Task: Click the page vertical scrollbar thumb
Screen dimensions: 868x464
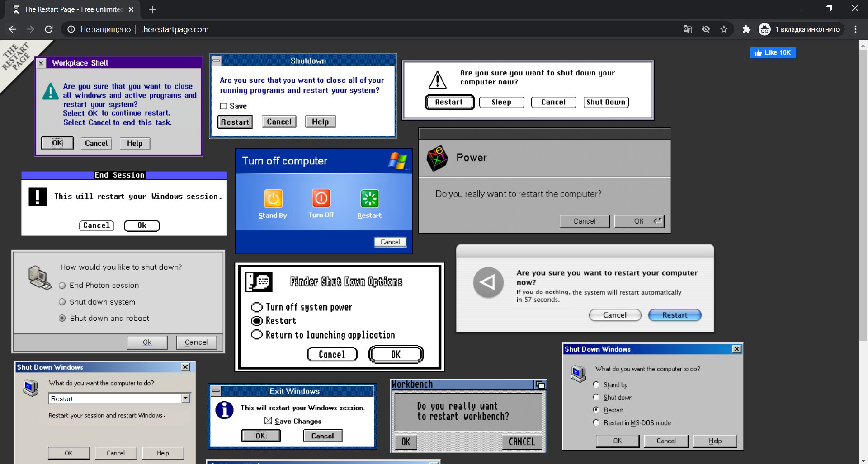Action: tap(863, 195)
